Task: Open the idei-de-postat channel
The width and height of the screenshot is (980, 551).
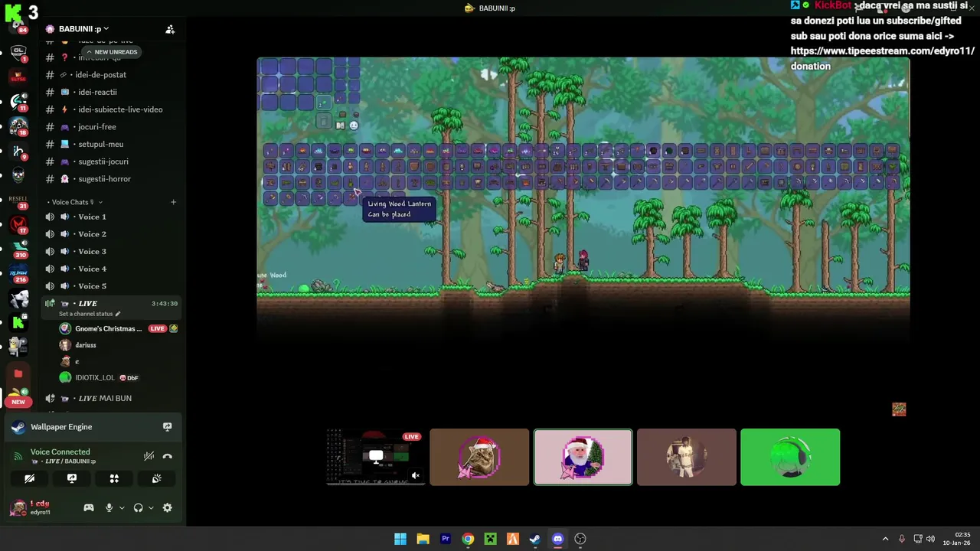Action: 111,75
